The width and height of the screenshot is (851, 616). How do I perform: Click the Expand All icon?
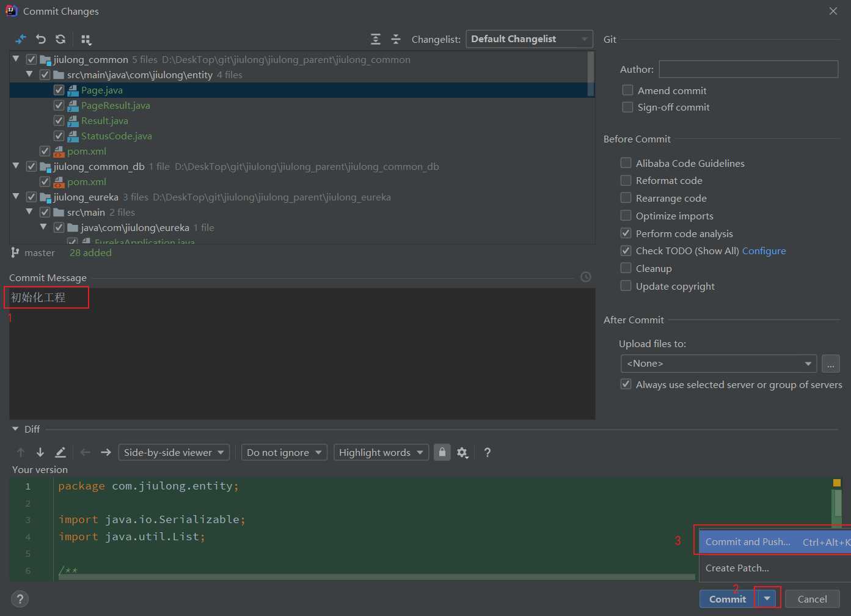(x=376, y=39)
